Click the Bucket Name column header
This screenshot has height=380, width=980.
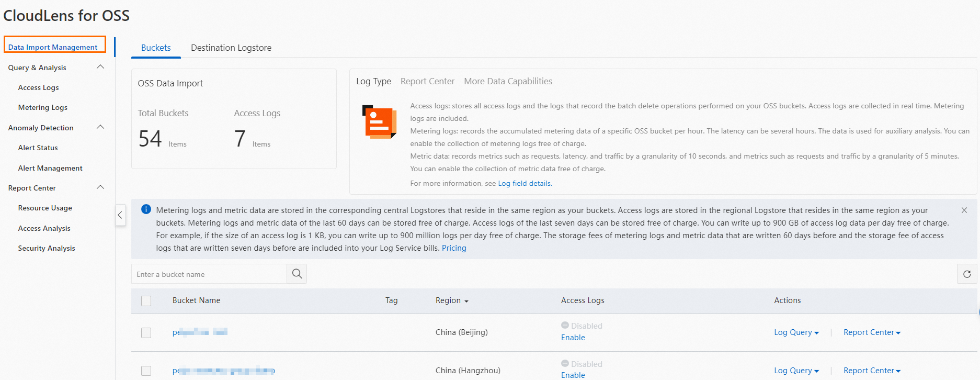(196, 300)
